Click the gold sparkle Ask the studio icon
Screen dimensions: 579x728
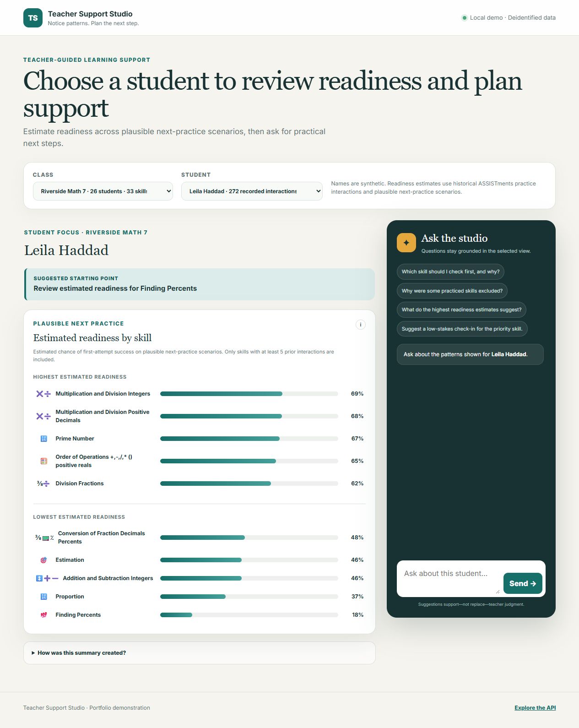coord(406,243)
